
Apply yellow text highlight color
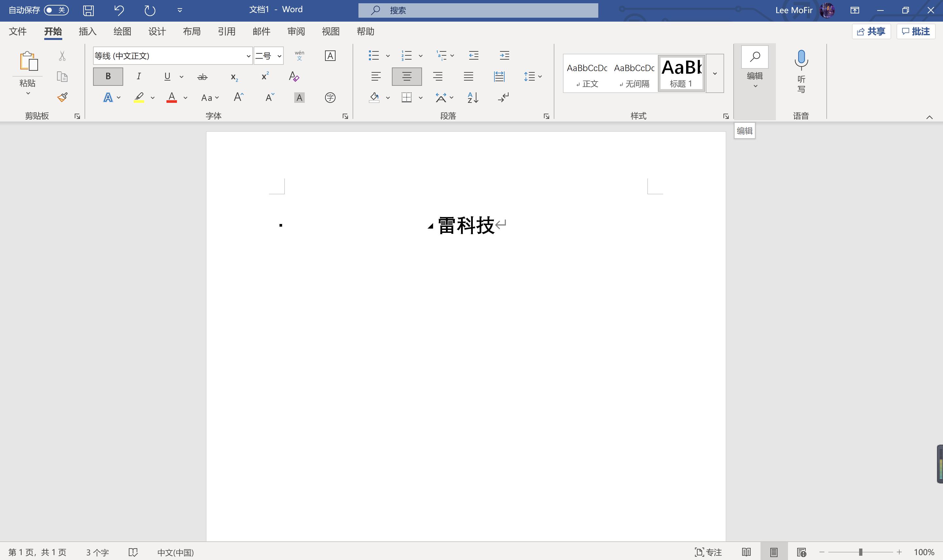[139, 97]
